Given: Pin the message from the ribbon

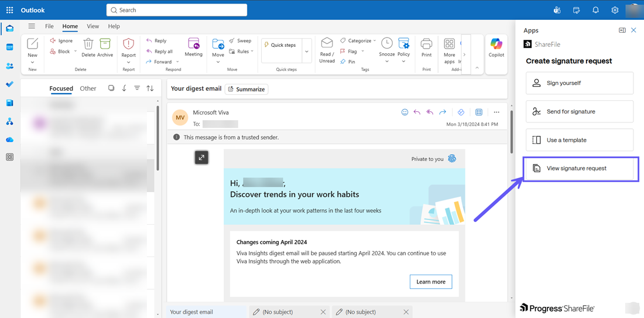Looking at the screenshot, I should (347, 61).
